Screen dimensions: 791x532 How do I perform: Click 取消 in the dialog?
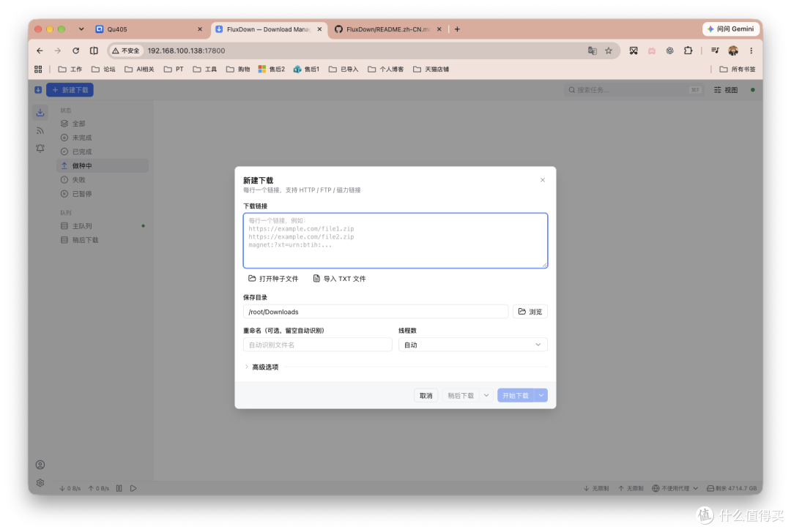pos(426,395)
